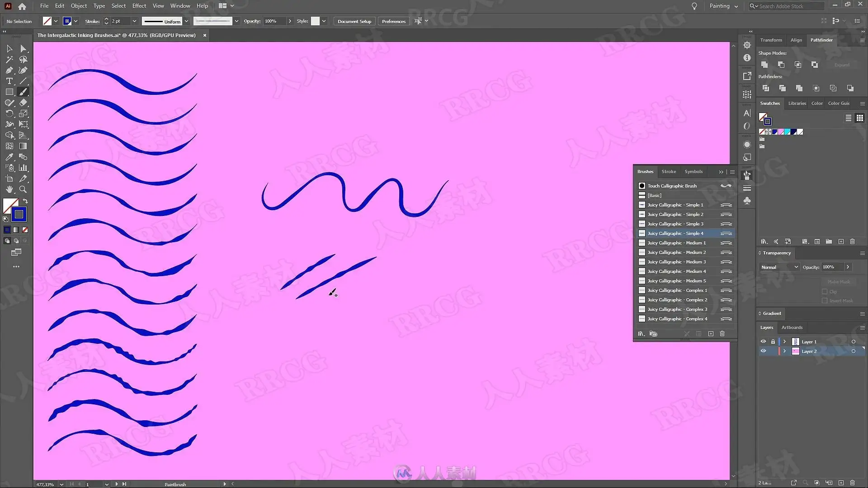Target Layer 2 circle indicator
This screenshot has height=488, width=868.
click(x=854, y=352)
